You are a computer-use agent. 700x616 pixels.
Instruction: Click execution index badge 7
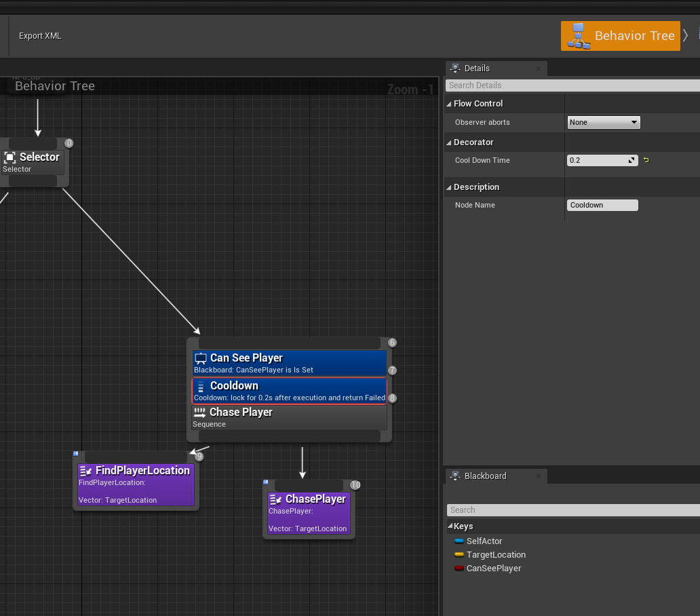pos(392,370)
